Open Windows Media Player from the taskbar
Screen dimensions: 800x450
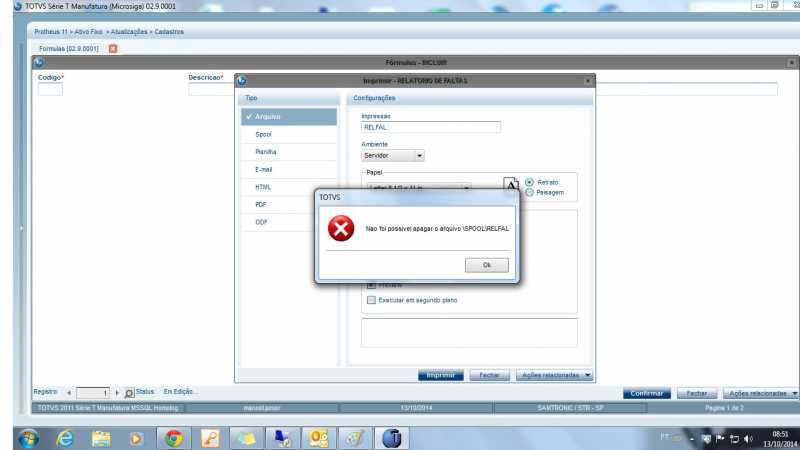click(x=136, y=438)
